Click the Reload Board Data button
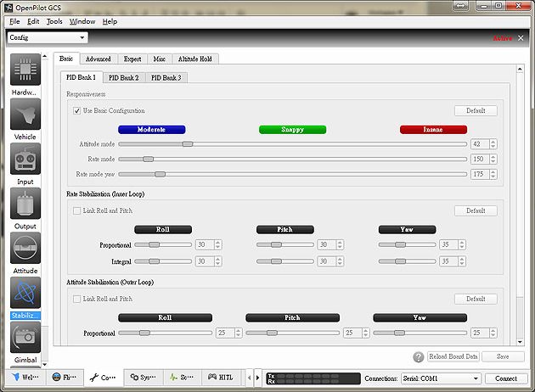The image size is (535, 392). point(453,356)
